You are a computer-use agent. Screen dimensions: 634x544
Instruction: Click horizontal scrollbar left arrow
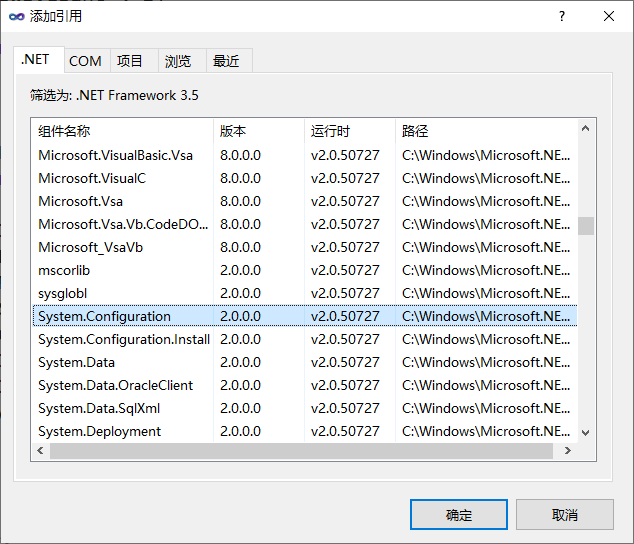[x=40, y=450]
